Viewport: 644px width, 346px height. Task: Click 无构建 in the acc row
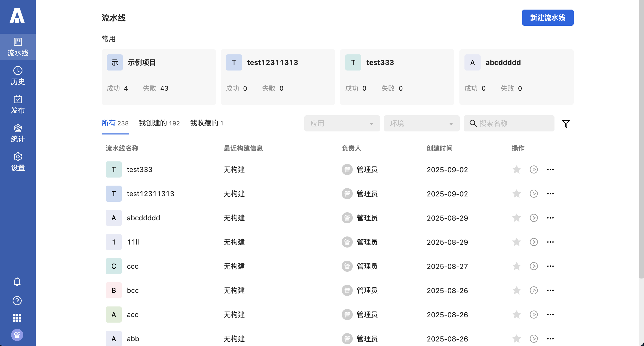234,315
